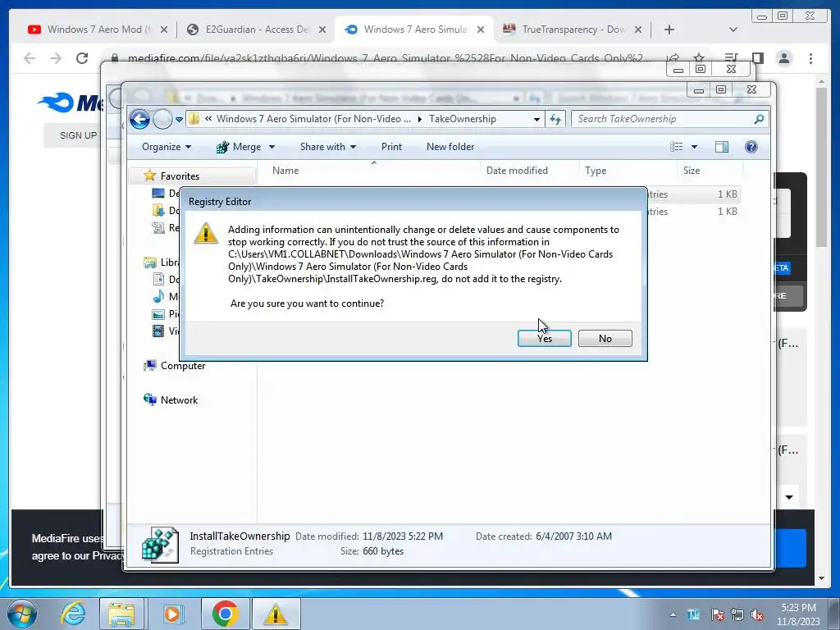Screen dimensions: 840x630
Task: Click Merge toolbar command
Action: click(239, 147)
